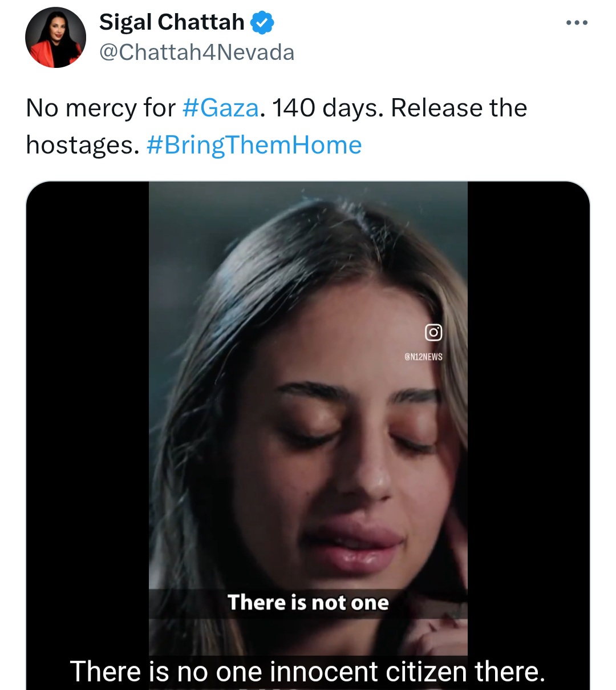The width and height of the screenshot is (616, 690).
Task: Click the word "hostages." in tweet
Action: 83,145
